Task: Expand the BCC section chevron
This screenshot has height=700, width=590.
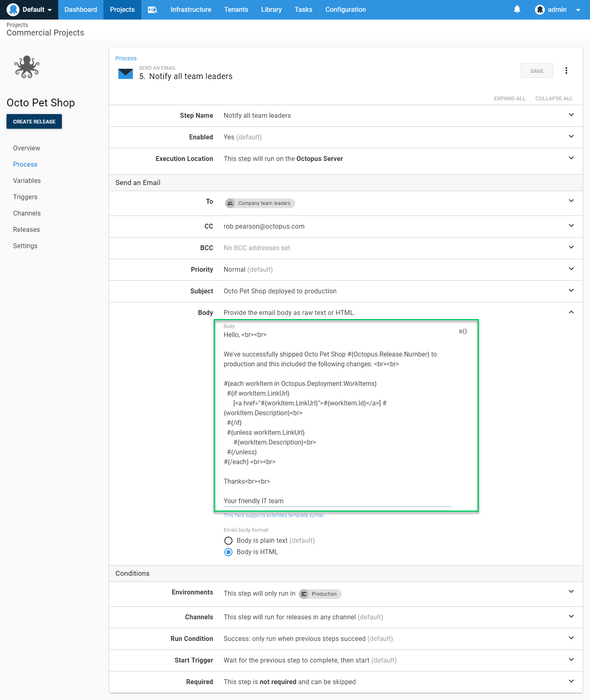Action: 571,247
